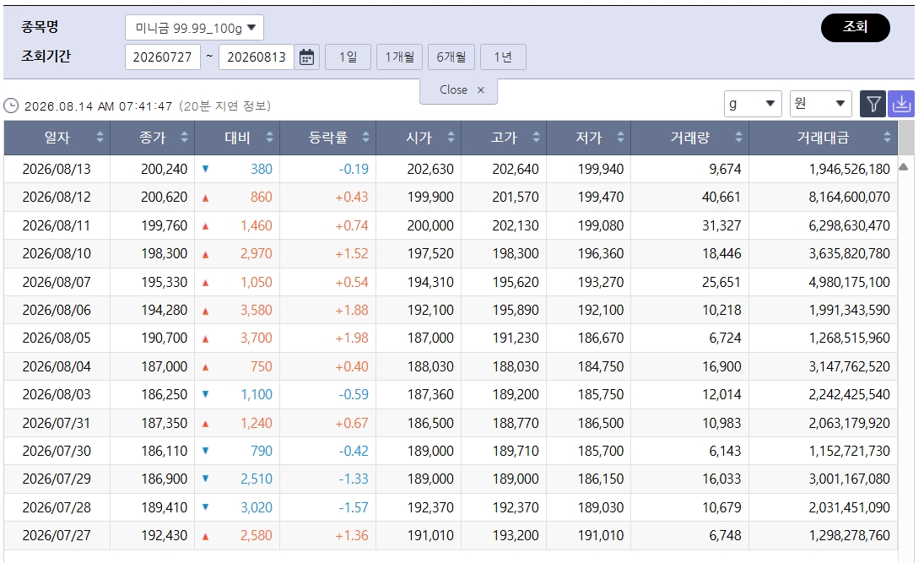
Task: Click change rate -0.19
Action: tap(354, 169)
